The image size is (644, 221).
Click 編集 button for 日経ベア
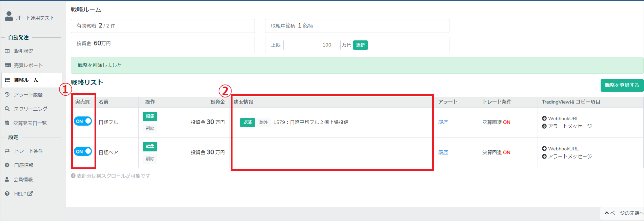point(150,147)
